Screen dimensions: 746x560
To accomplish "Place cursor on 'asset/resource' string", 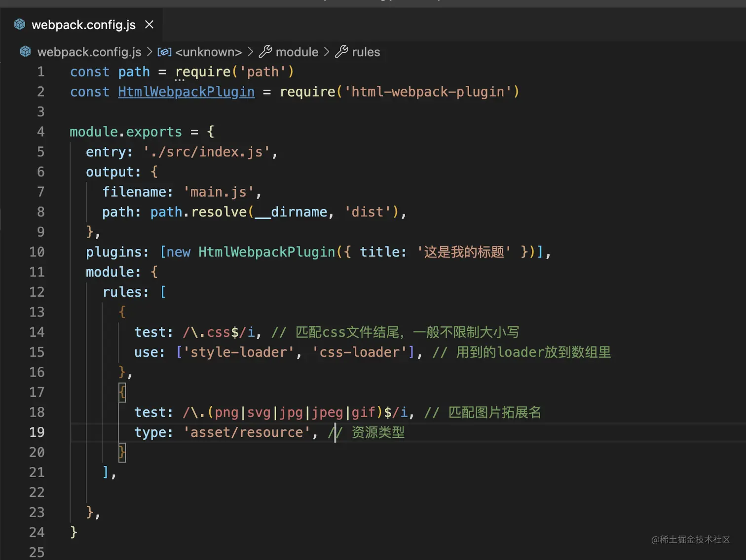I will [x=247, y=432].
